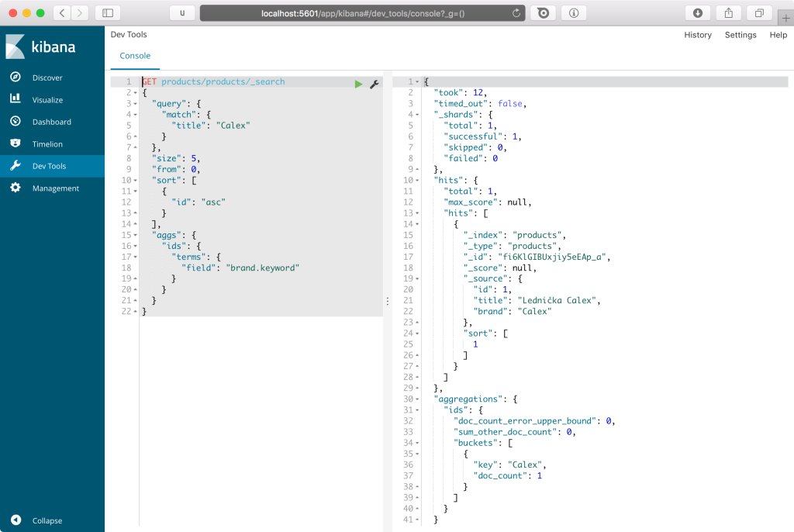Open Visualize bar chart icon
The height and width of the screenshot is (532, 794).
[16, 98]
